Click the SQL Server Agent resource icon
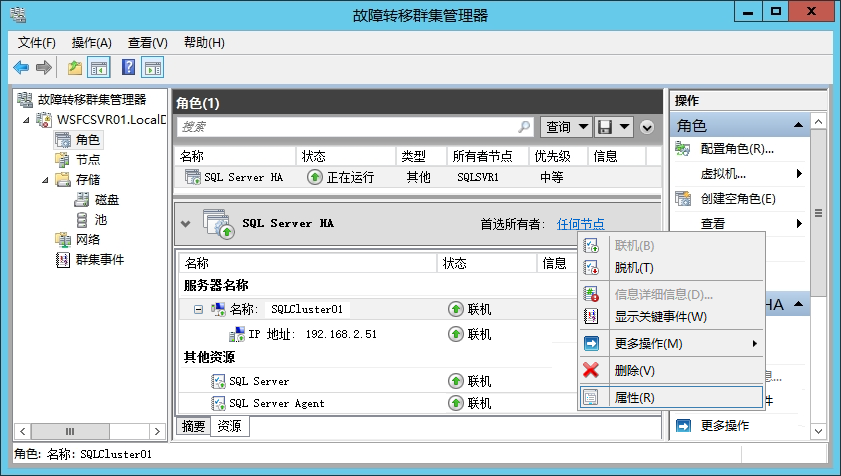 (218, 404)
